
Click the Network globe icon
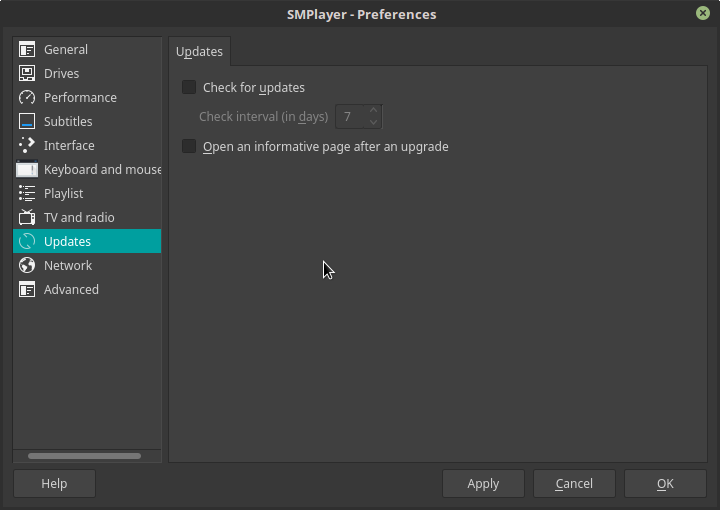27,266
